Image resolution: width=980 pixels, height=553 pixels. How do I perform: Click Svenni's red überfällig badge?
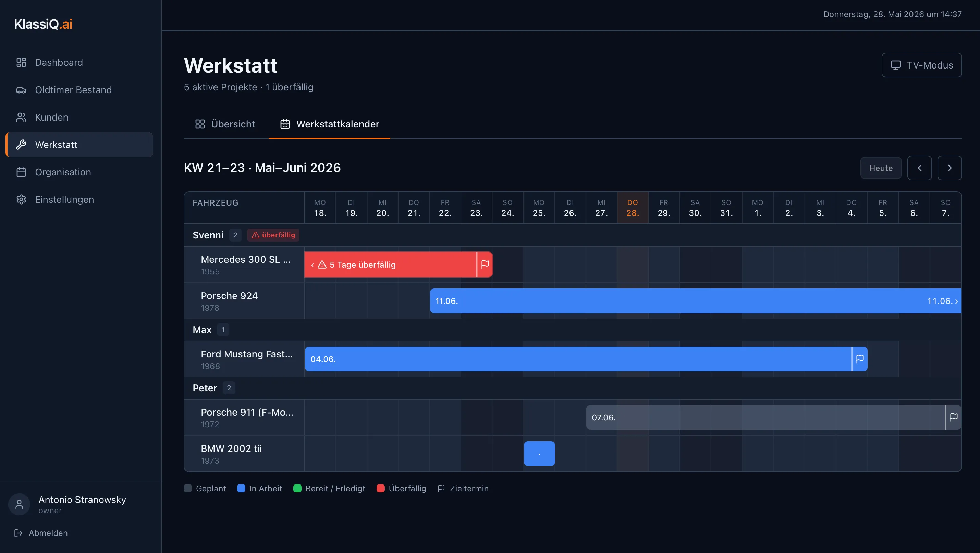click(273, 235)
